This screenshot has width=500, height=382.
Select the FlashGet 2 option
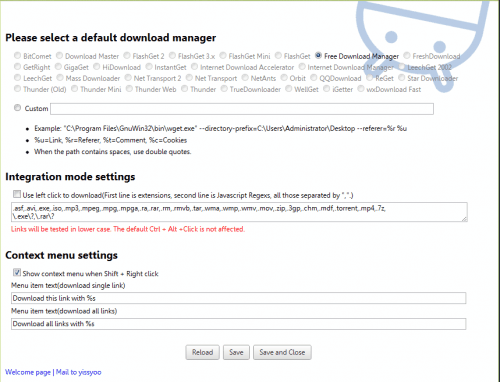[x=127, y=55]
